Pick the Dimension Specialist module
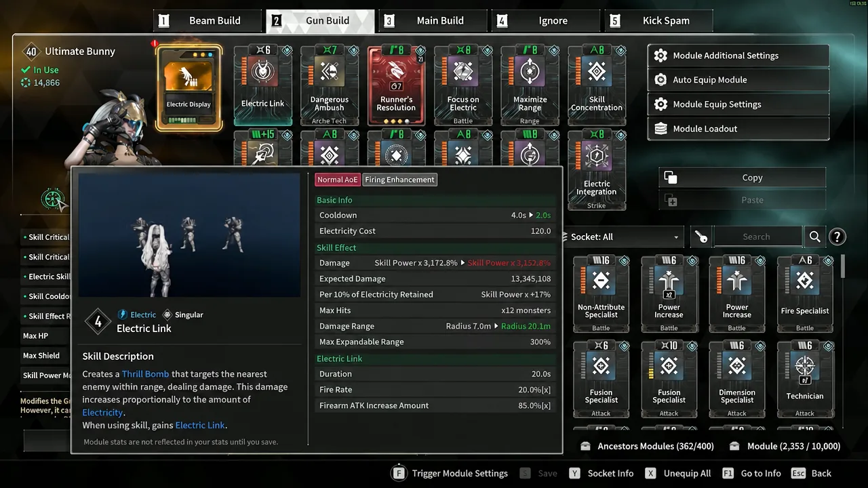Viewport: 868px width, 488px height. tap(736, 380)
